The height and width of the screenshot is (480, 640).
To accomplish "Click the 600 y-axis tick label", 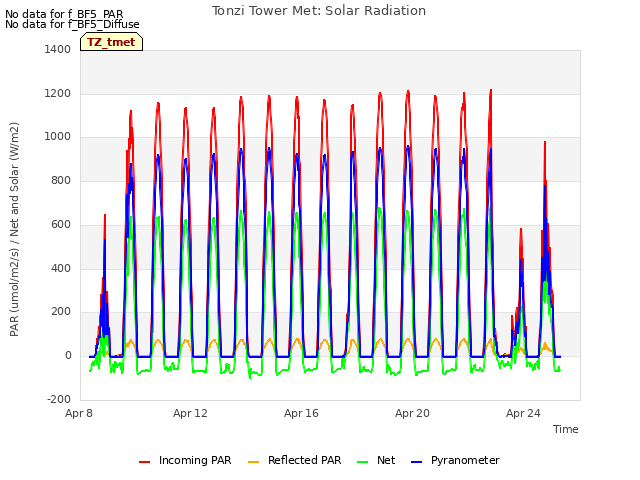I will coord(61,224).
